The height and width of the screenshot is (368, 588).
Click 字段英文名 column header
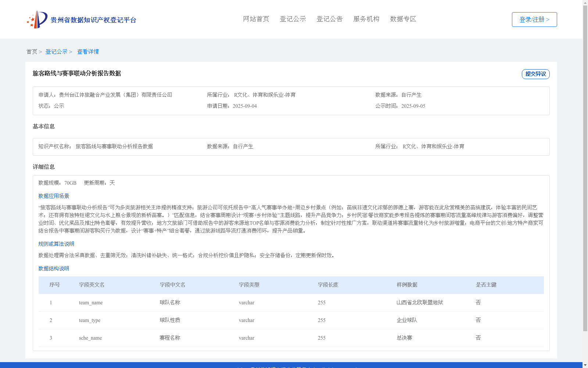[x=92, y=285]
